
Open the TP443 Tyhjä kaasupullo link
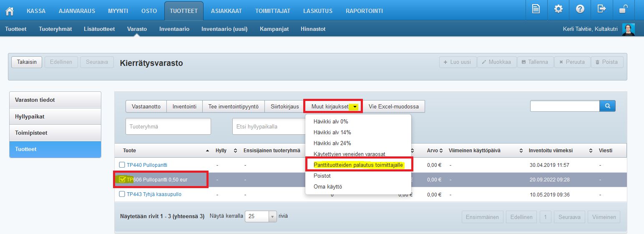154,194
